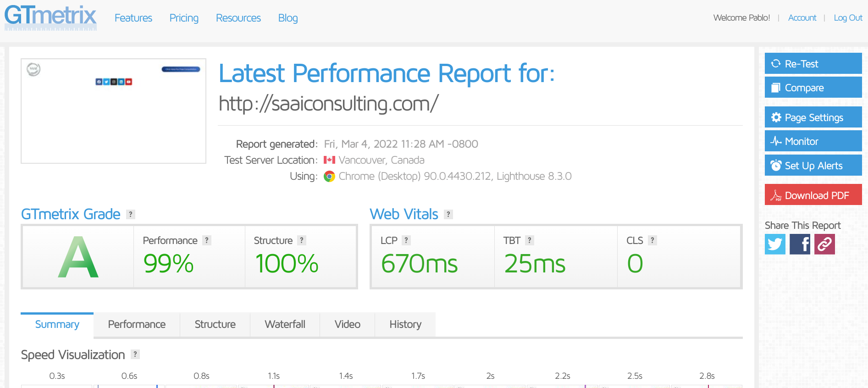
Task: Click the 25ms TBT value
Action: coord(535,264)
